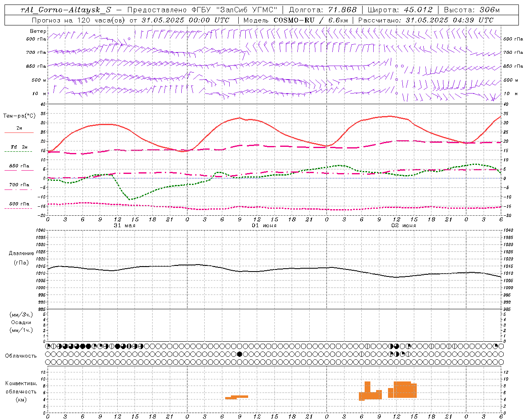525x420 pixels.
Task: Click the Долгота: 71.868 value
Action: (323, 10)
